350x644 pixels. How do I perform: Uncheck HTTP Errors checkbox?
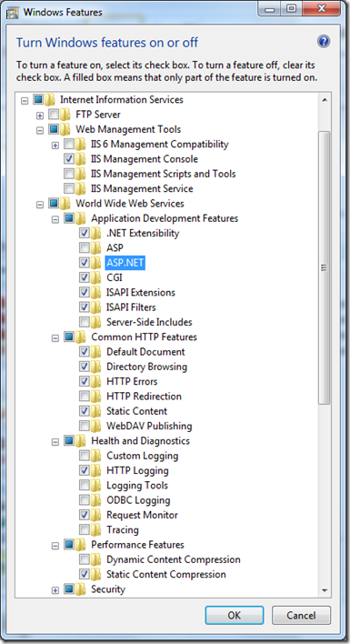[85, 381]
